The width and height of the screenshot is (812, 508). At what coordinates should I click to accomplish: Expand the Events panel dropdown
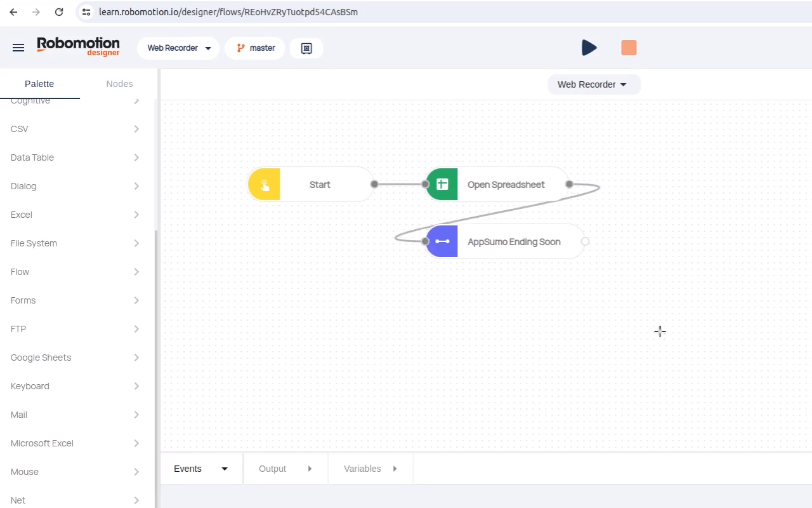tap(201, 469)
